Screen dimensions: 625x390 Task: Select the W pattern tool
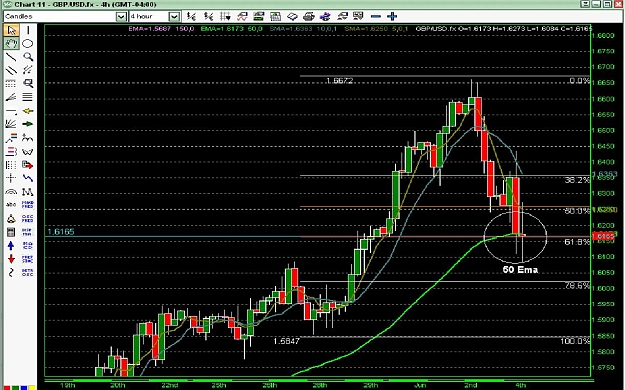pos(28,152)
